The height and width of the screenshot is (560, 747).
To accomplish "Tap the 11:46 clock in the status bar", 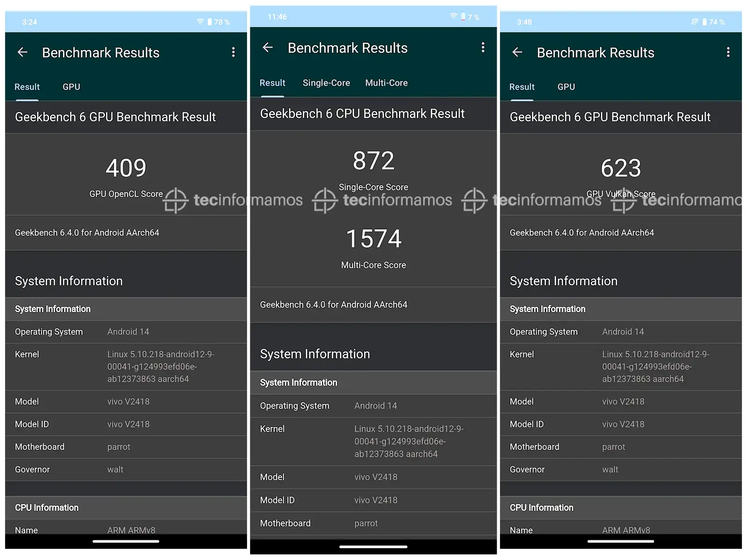I will pos(277,17).
